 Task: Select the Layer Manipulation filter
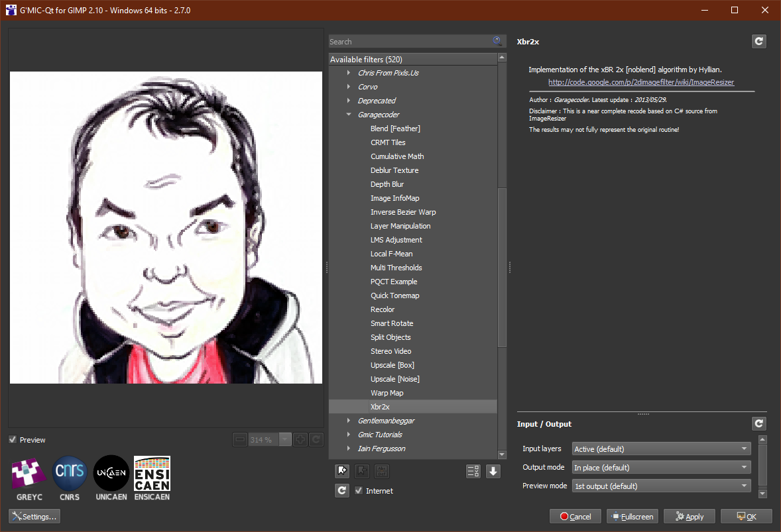[400, 226]
